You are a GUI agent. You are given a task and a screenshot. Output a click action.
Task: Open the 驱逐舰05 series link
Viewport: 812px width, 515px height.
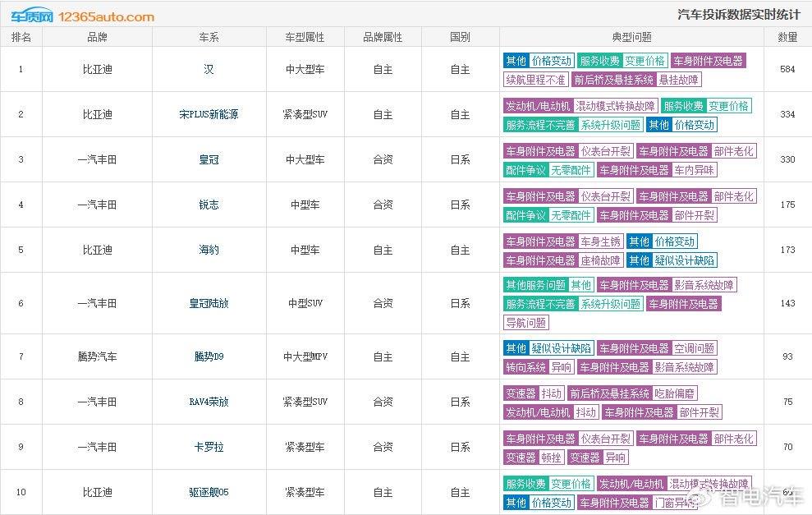(x=209, y=492)
